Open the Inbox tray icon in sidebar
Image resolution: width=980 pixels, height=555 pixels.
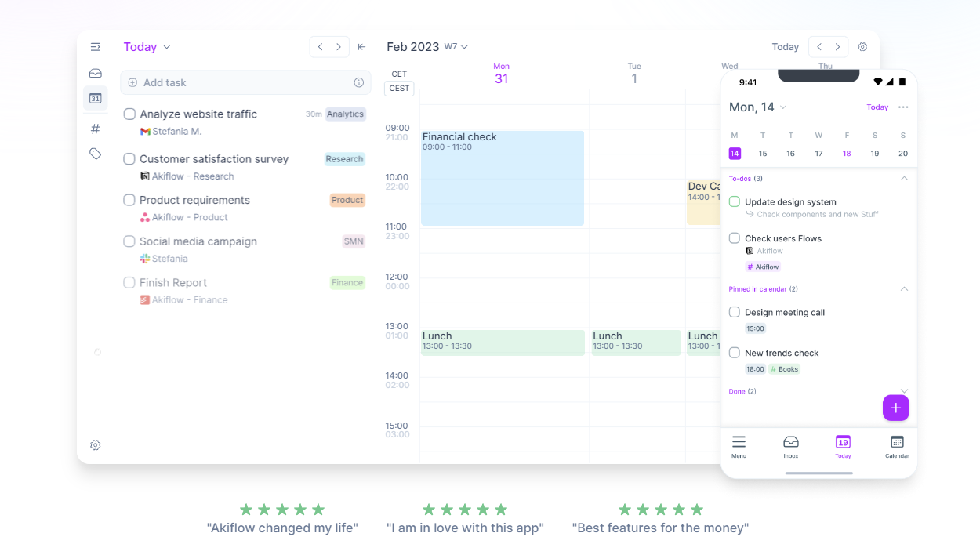tap(96, 73)
